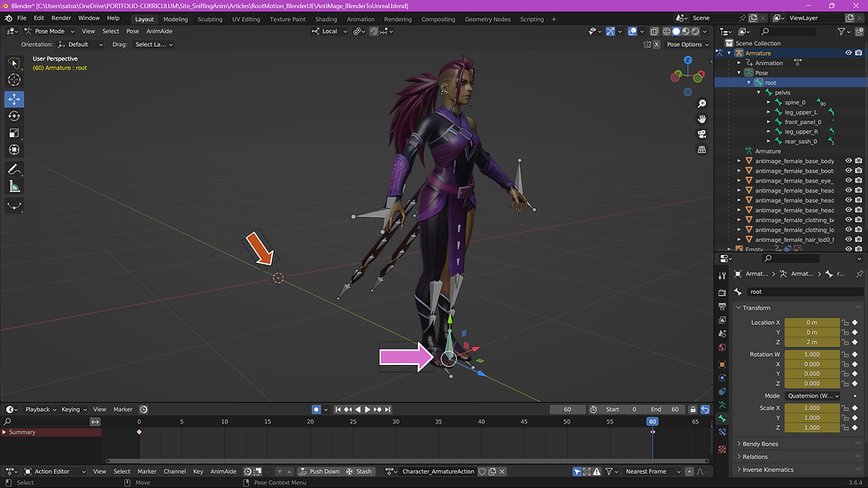This screenshot has height=488, width=868.
Task: Toggle Only Show Selected in Action Editor
Action: coord(577,471)
